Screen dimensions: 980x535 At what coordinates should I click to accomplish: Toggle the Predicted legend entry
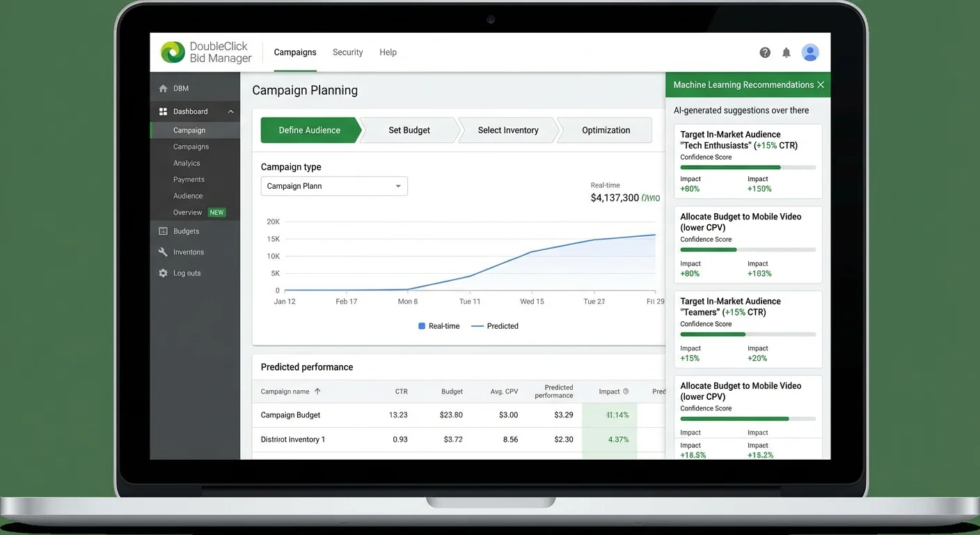tap(495, 326)
